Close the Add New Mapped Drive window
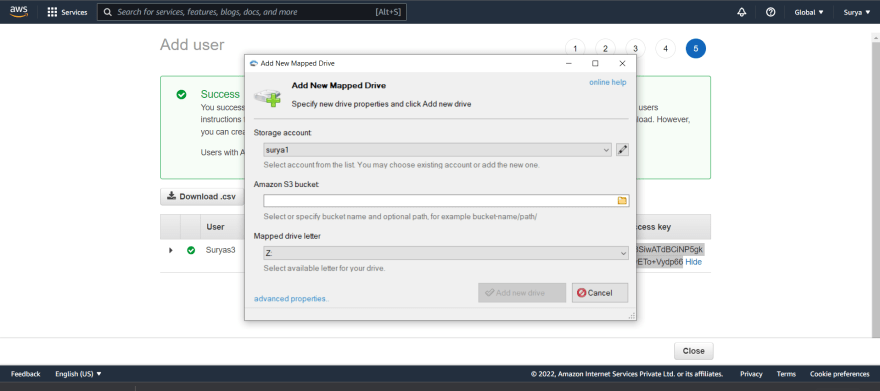 click(x=622, y=63)
